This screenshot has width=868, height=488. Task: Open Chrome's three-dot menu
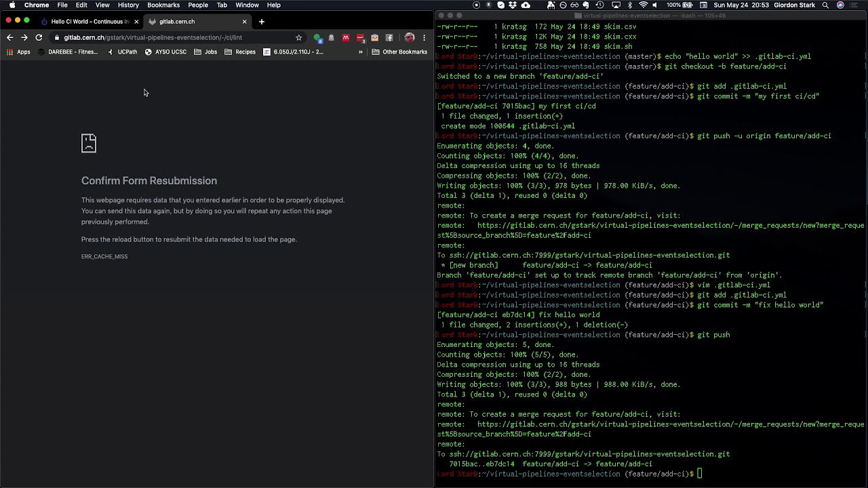tap(424, 38)
